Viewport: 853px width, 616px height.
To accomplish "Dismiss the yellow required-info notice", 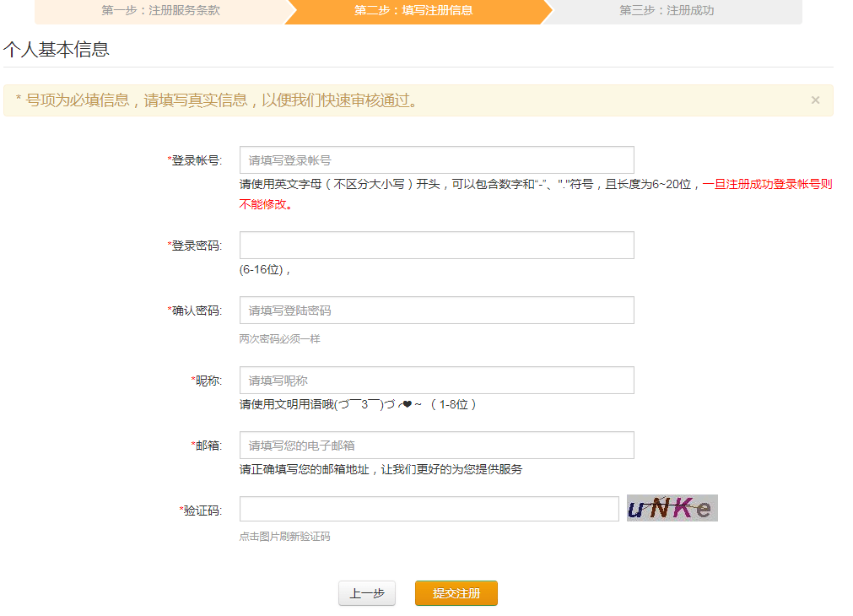I will pos(815,100).
